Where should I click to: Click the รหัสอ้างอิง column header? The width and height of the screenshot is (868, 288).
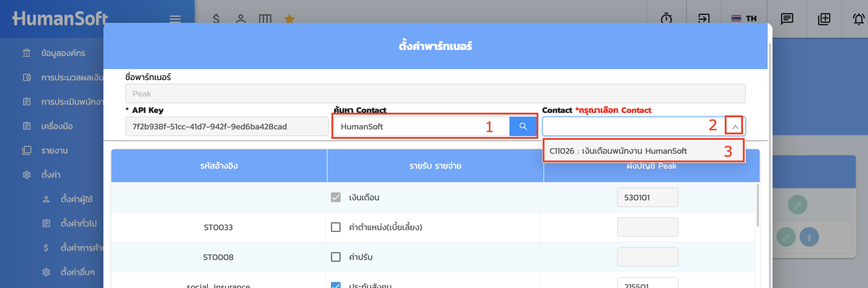pyautogui.click(x=219, y=166)
